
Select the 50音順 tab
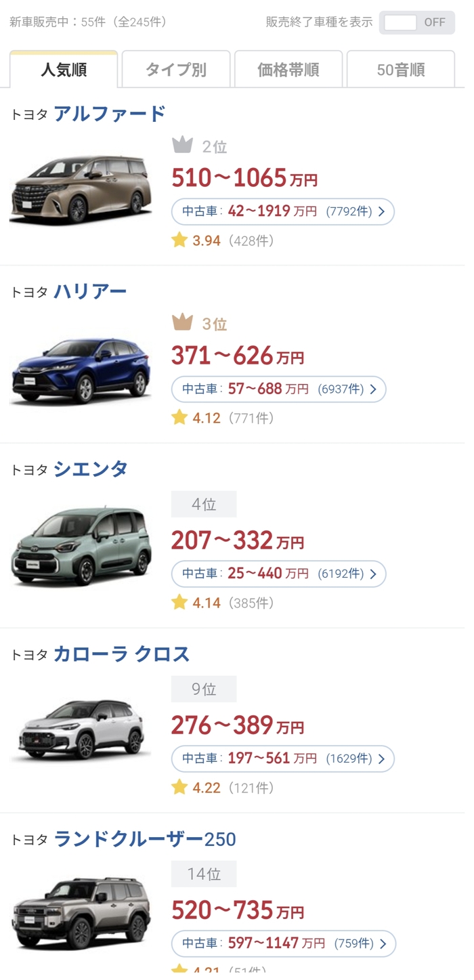pyautogui.click(x=401, y=70)
